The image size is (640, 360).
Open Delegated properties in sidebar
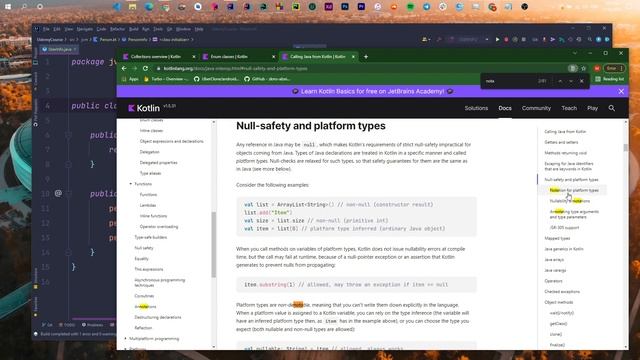click(158, 162)
